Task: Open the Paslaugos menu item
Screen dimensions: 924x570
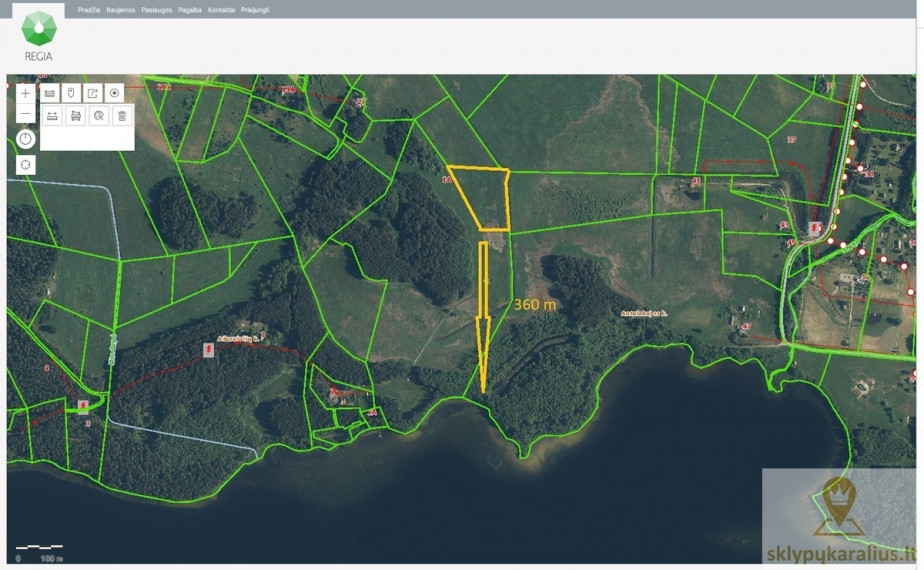Action: coord(157,10)
